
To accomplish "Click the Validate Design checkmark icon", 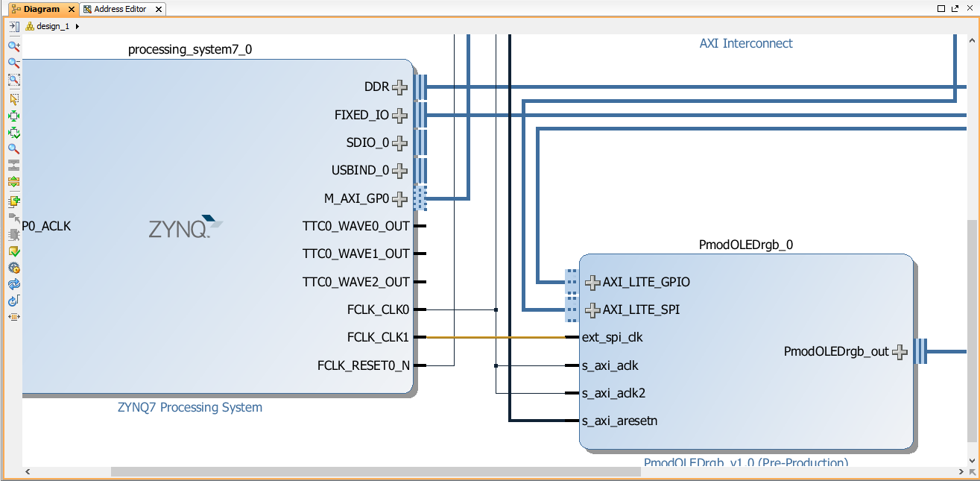I will click(x=13, y=251).
